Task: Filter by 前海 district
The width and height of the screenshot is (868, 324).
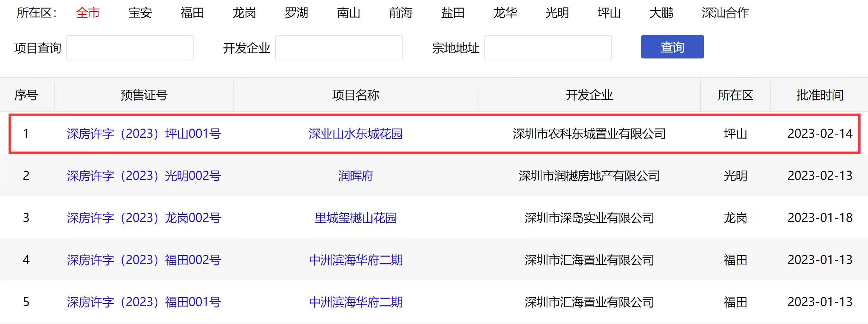Action: pyautogui.click(x=401, y=13)
